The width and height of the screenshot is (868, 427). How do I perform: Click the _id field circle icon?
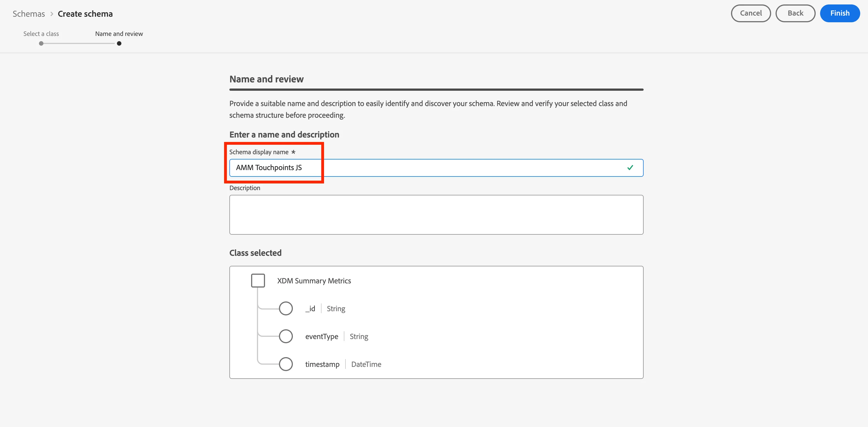[x=286, y=308]
